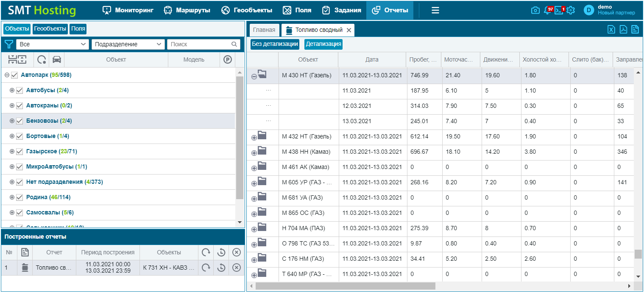The height and width of the screenshot is (293, 644).
Task: Open the Геообъекты top menu
Action: point(247,10)
